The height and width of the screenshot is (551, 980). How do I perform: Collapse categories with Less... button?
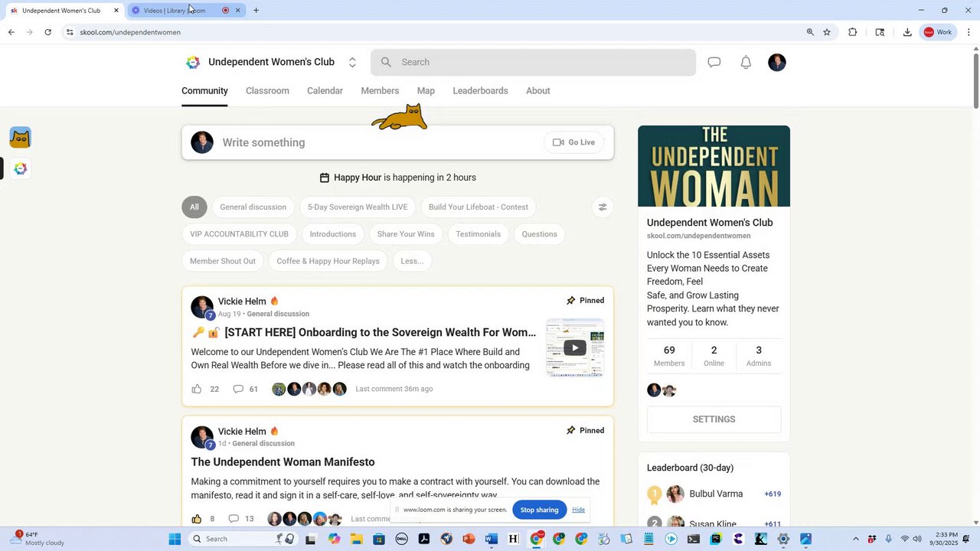(412, 261)
